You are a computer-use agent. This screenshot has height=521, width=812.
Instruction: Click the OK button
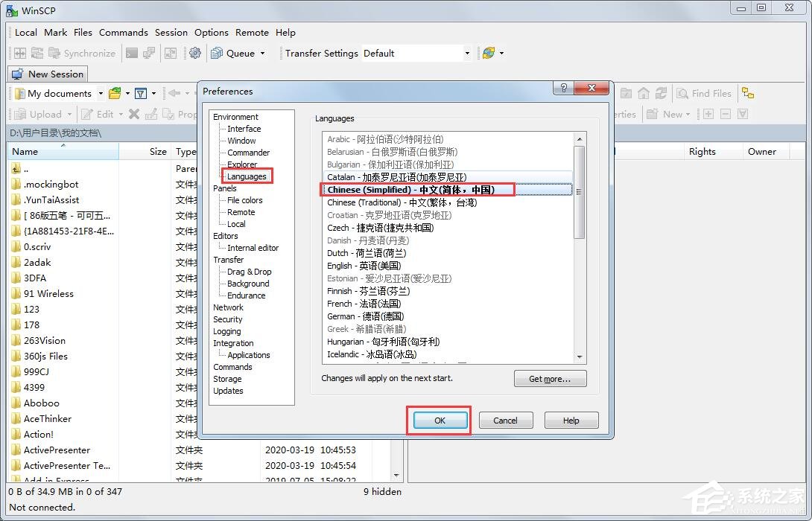438,420
